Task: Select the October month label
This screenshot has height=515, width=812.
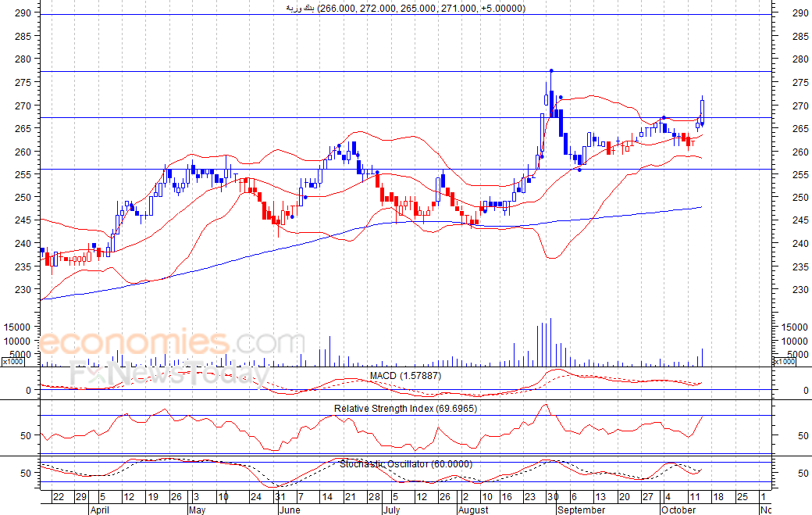Action: pyautogui.click(x=678, y=510)
